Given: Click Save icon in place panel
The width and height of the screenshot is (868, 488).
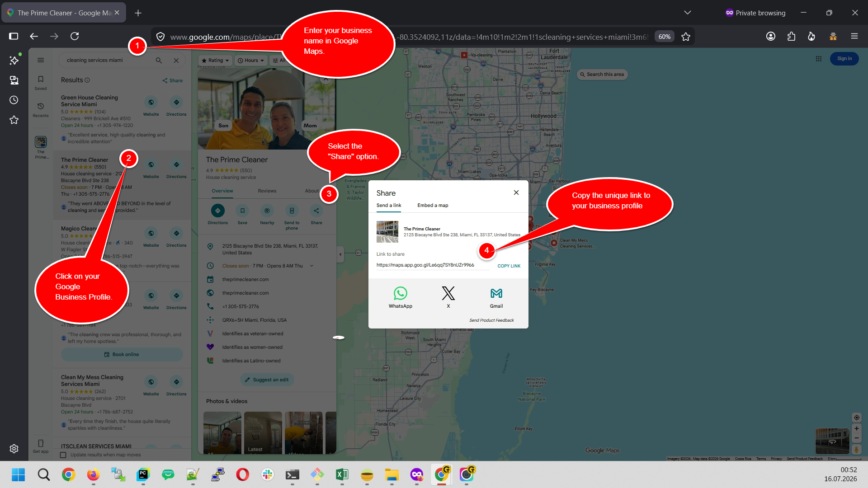Looking at the screenshot, I should [242, 211].
